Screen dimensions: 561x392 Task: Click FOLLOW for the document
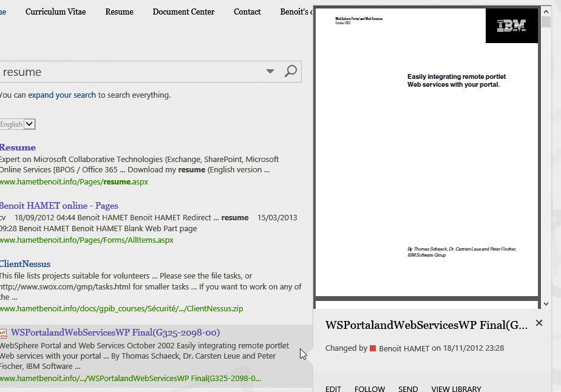[370, 389]
